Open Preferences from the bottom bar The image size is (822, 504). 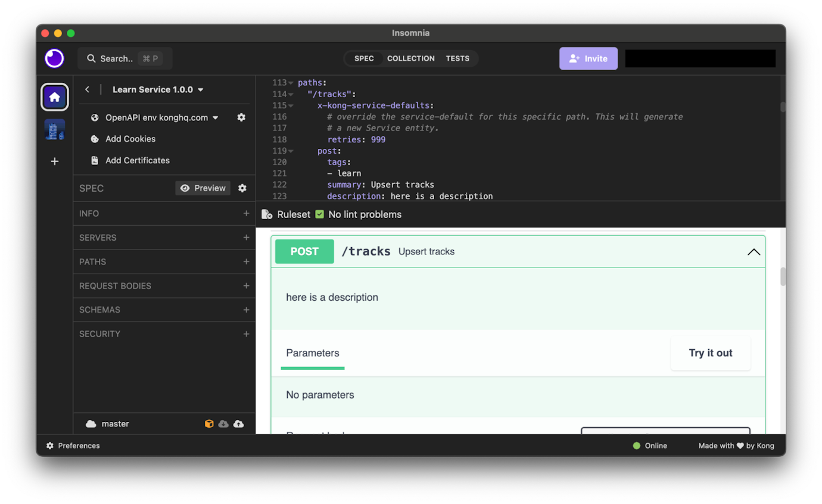(x=72, y=446)
